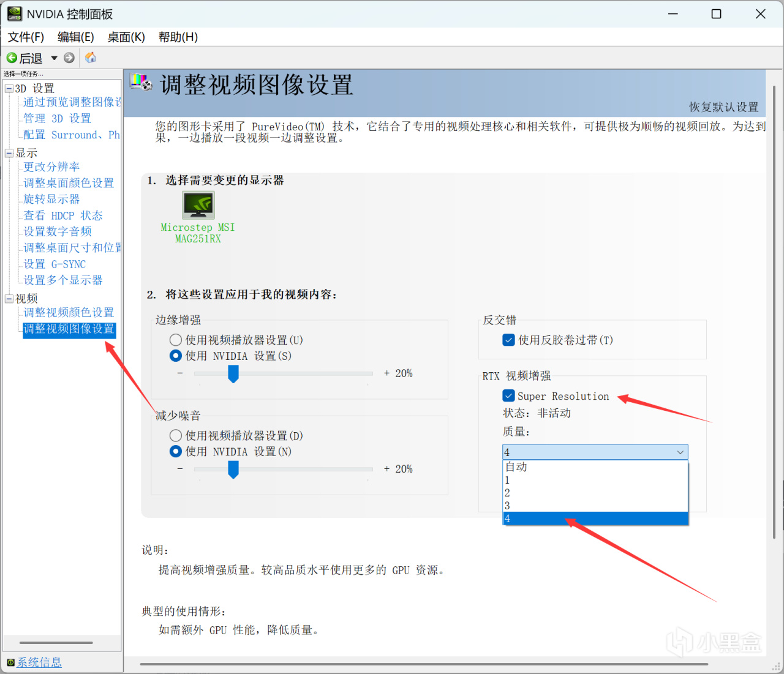Screen dimensions: 784x674
Task: Open the 编辑(E) menu
Action: tap(76, 37)
